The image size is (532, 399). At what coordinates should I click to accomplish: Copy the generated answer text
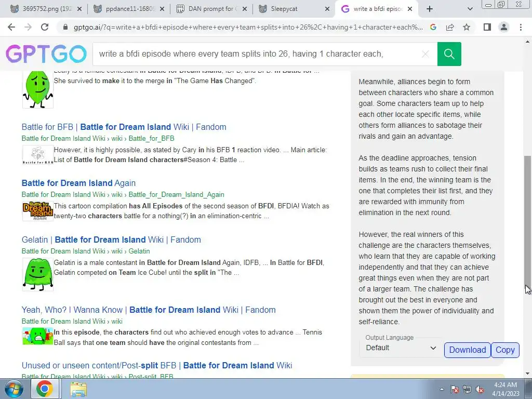[505, 350]
